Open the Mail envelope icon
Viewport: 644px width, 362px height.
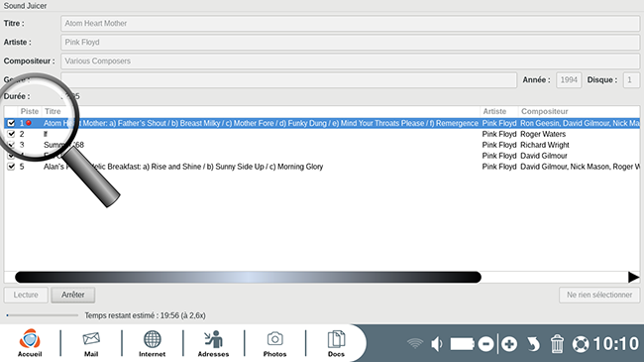tap(91, 343)
